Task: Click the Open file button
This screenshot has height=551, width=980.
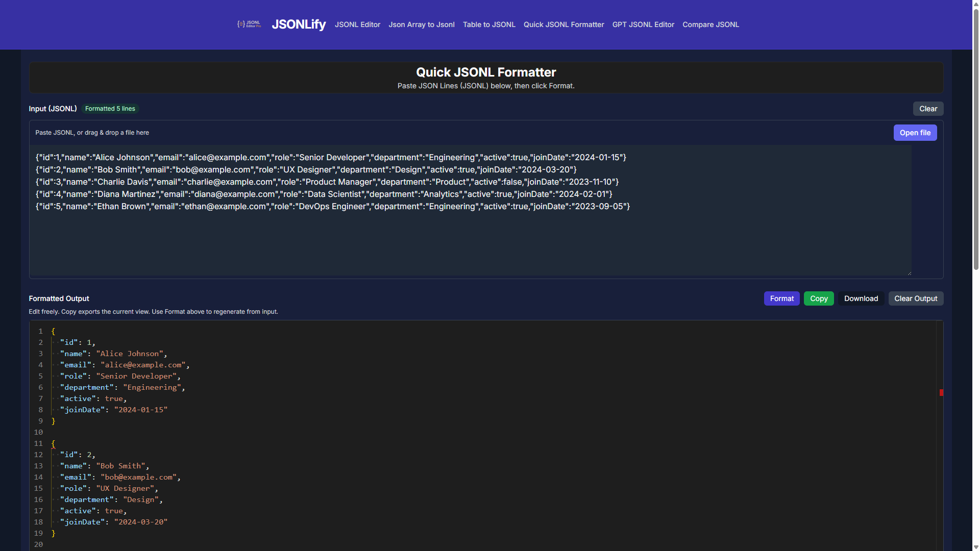Action: pos(915,133)
